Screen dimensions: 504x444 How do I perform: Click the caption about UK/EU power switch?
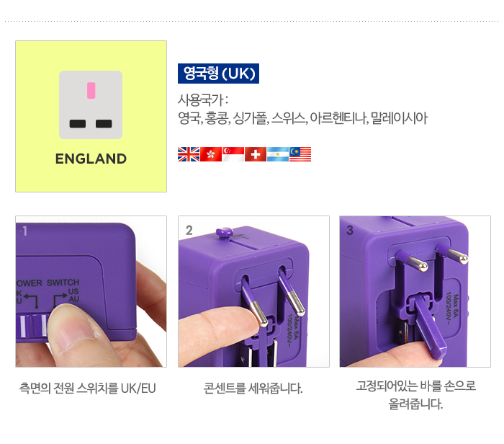(x=87, y=388)
